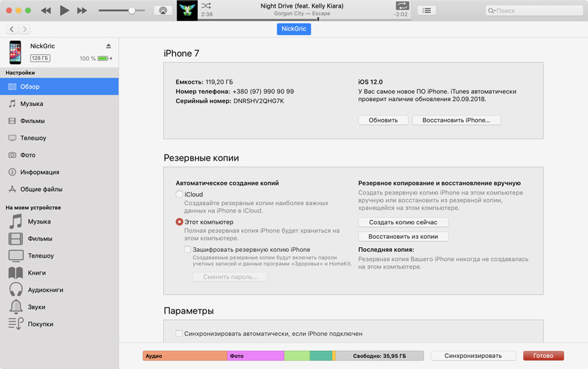Select the iCloud backup radio button
Viewport: 588px width, 369px height.
pyautogui.click(x=179, y=195)
